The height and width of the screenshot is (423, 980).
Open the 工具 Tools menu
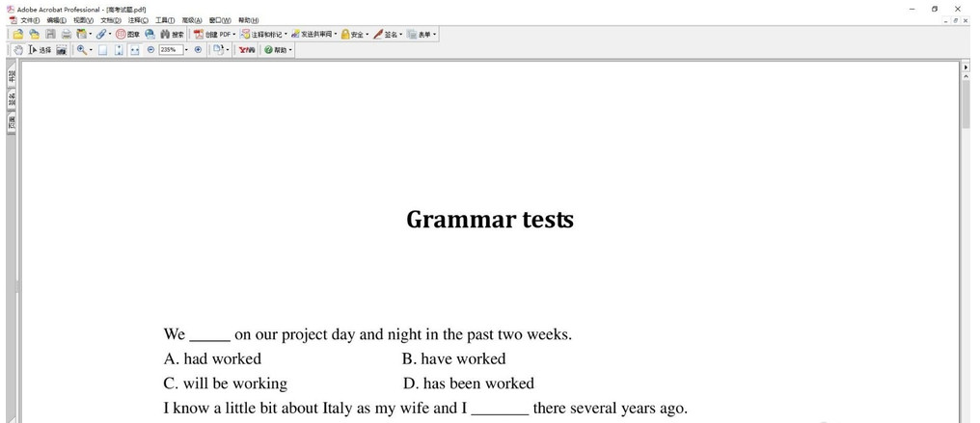tap(165, 20)
